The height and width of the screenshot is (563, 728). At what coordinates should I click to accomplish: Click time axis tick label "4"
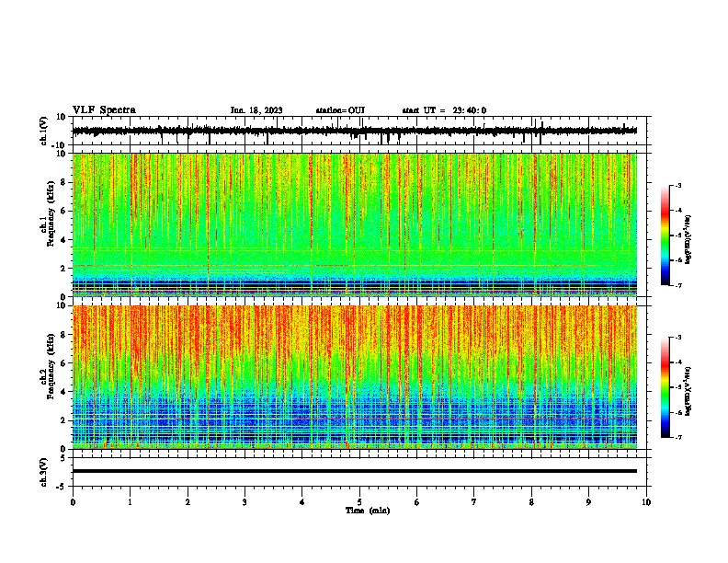coord(302,502)
